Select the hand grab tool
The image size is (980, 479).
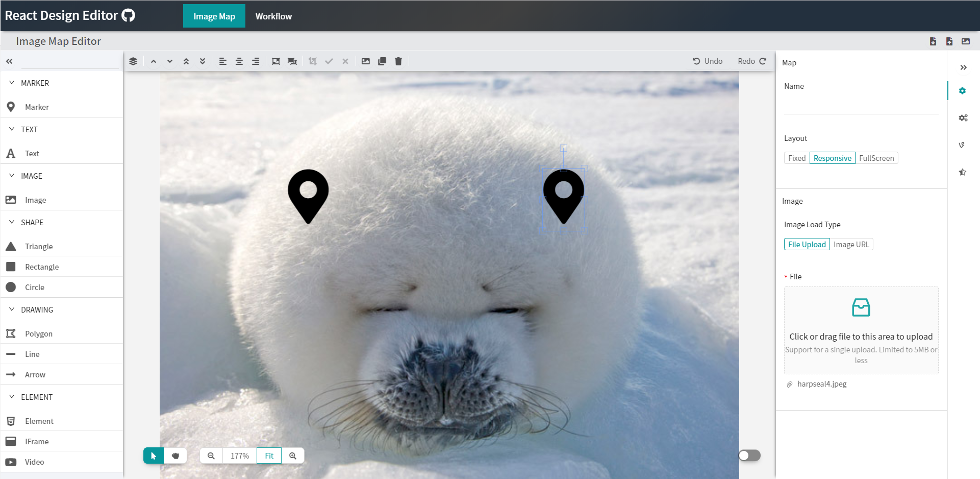coord(175,456)
